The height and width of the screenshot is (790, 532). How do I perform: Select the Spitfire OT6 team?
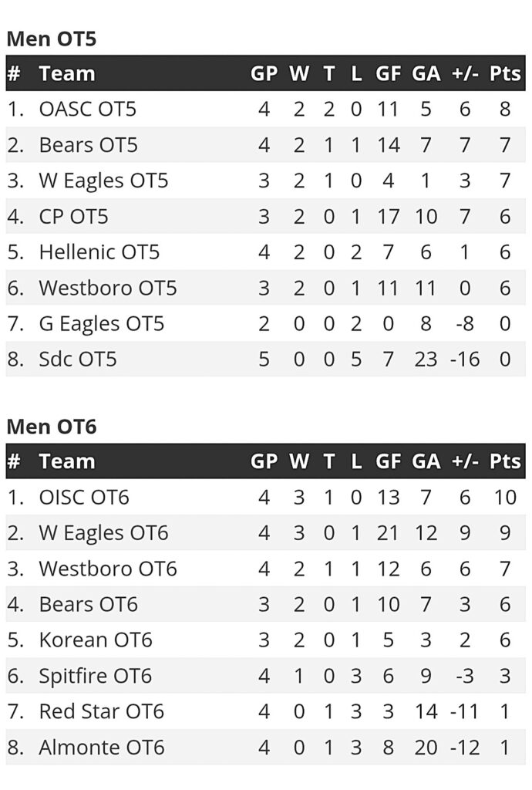pyautogui.click(x=95, y=676)
